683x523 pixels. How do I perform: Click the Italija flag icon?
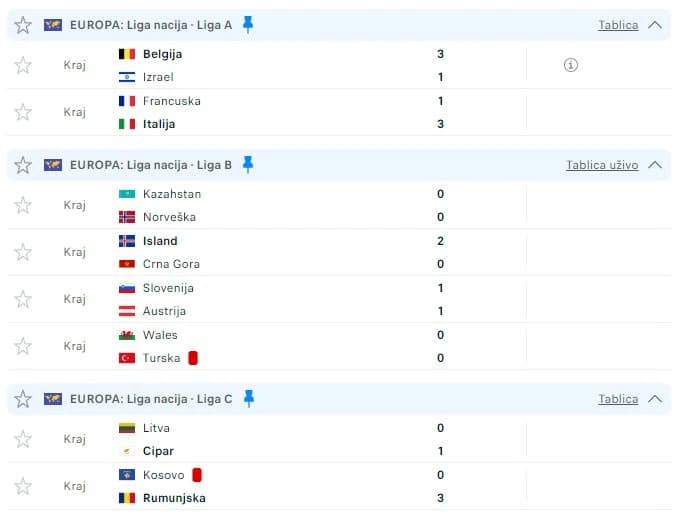pos(127,124)
